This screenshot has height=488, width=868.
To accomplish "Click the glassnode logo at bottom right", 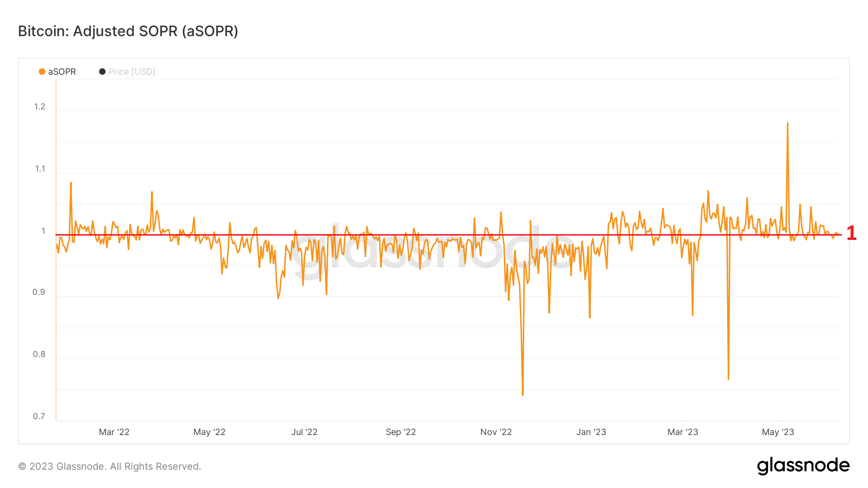I will (803, 466).
